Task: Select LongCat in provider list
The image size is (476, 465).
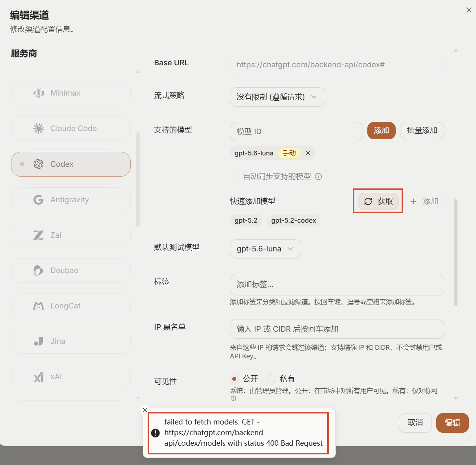Action: pyautogui.click(x=71, y=306)
